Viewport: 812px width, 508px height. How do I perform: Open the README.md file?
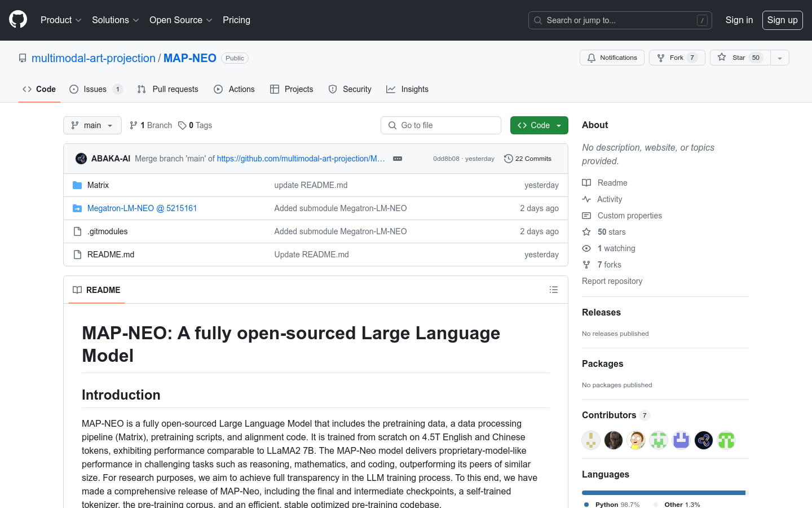point(111,255)
